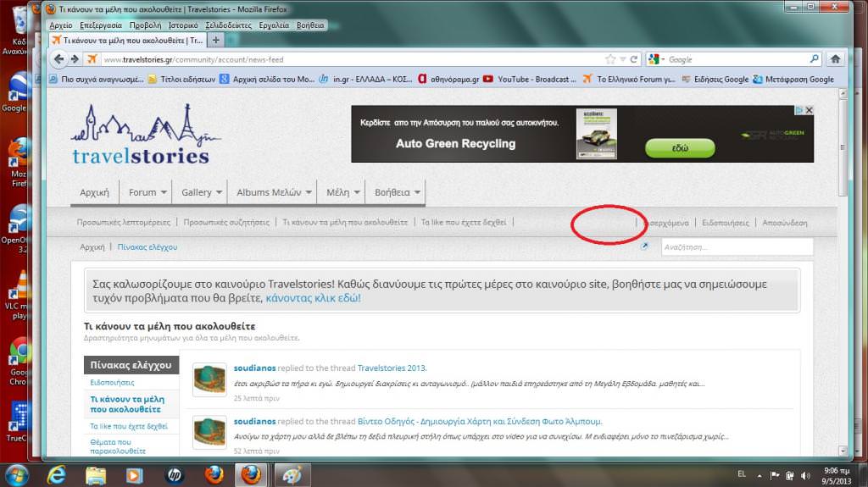The image size is (868, 487).
Task: Open Πίνακας ελέγχου breadcrumb link
Action: click(147, 246)
